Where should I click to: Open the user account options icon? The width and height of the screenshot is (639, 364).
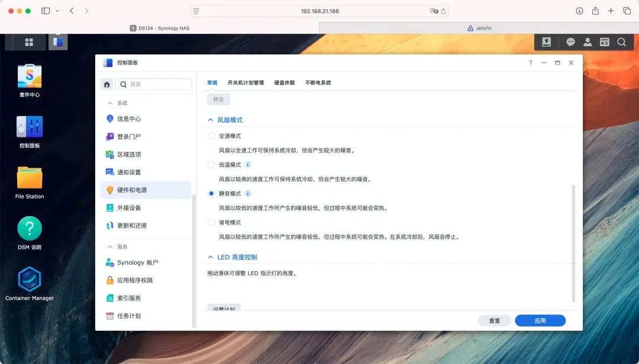coord(588,42)
